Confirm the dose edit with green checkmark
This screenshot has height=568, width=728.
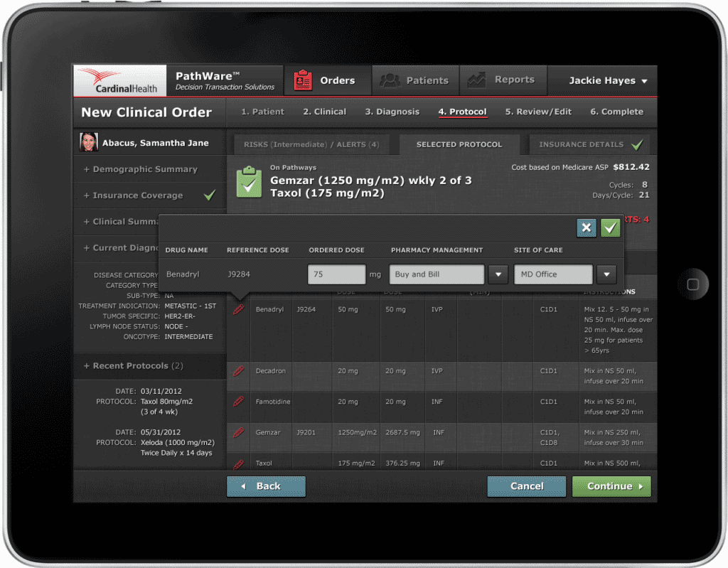coord(611,228)
